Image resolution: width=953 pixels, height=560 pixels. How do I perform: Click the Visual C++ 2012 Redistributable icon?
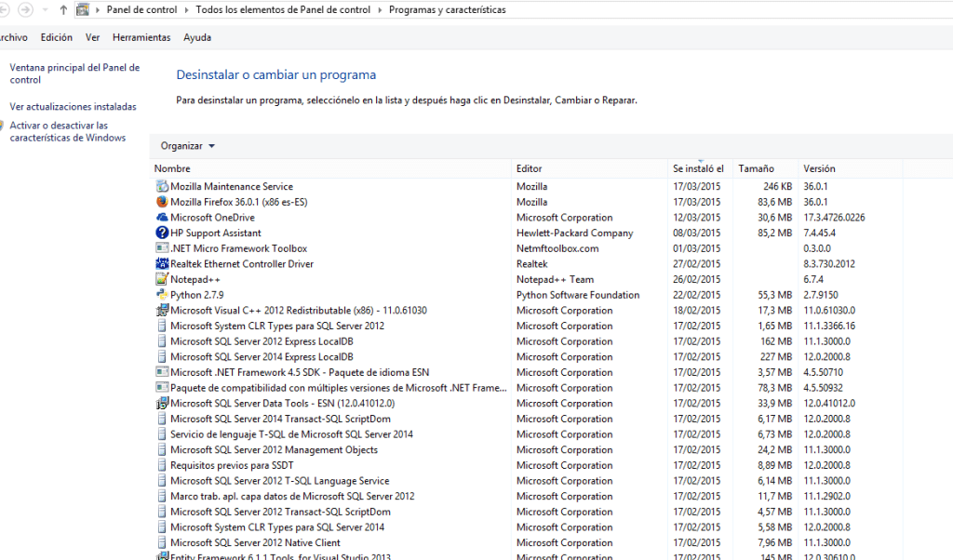coord(162,311)
